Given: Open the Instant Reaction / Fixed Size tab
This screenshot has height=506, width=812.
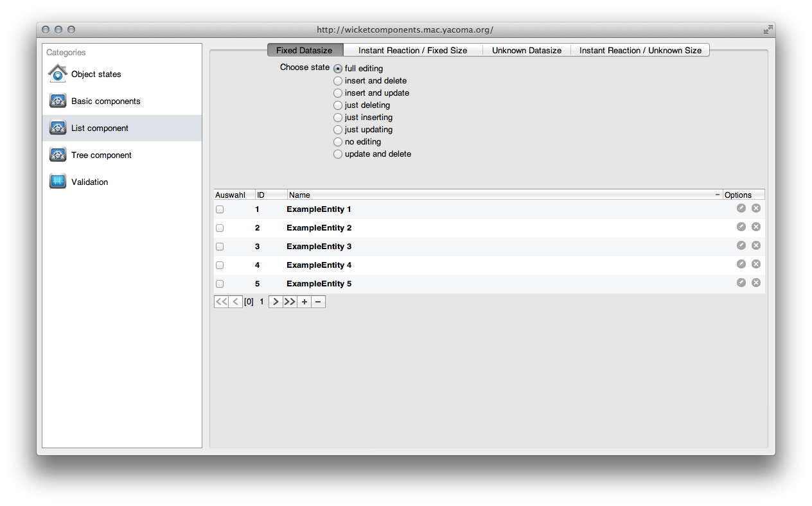Looking at the screenshot, I should coord(413,50).
